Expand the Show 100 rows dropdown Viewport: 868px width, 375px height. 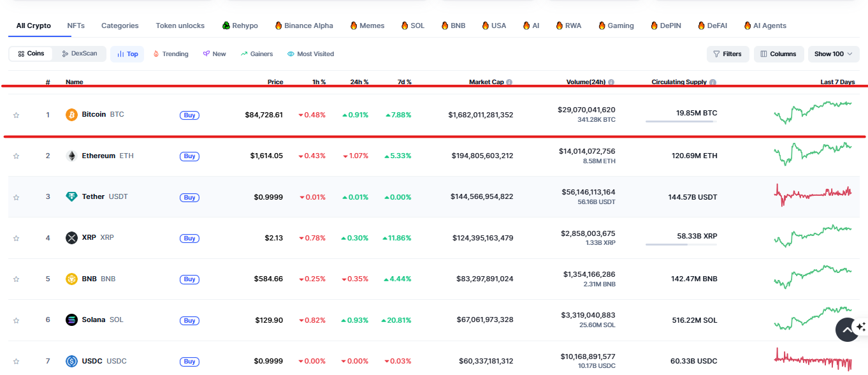click(833, 54)
